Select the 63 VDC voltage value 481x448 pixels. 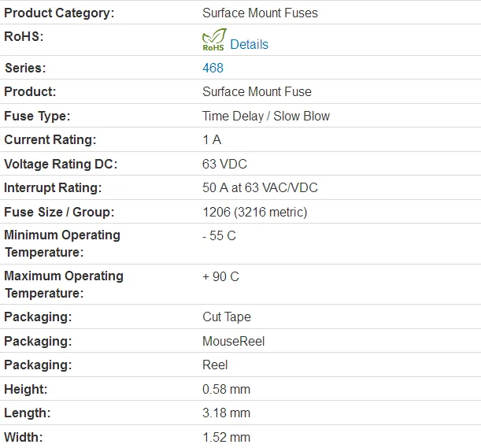coord(224,164)
